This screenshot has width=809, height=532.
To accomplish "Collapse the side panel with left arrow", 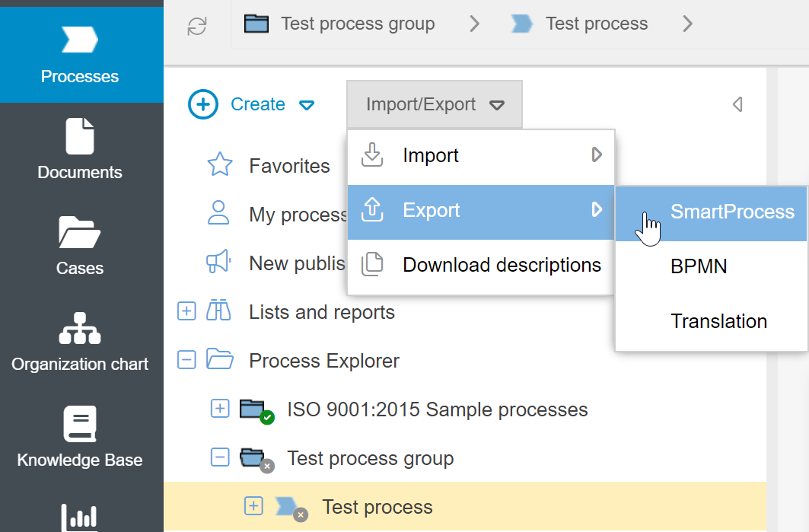I will pyautogui.click(x=737, y=104).
